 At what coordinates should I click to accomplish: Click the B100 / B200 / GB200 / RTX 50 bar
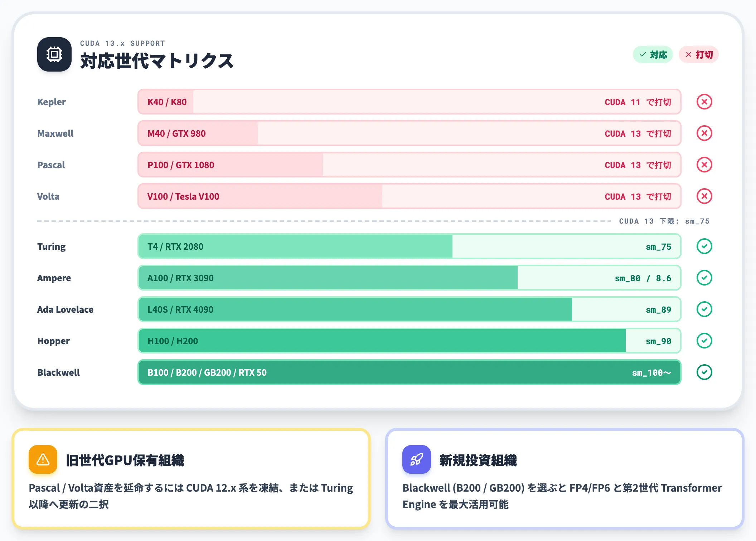click(x=409, y=372)
